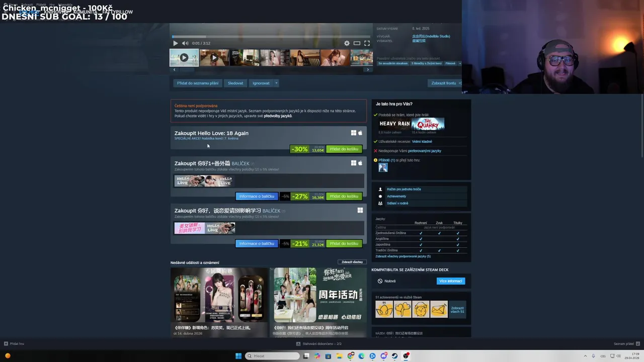The image size is (644, 362).
Task: Open the Steam taskbar icon
Action: 395,356
